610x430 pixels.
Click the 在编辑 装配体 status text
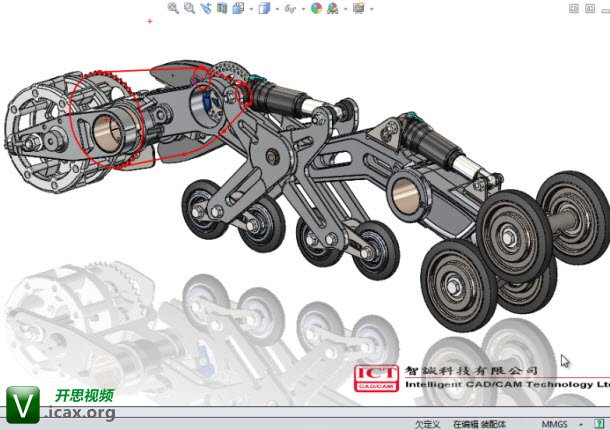(479, 424)
